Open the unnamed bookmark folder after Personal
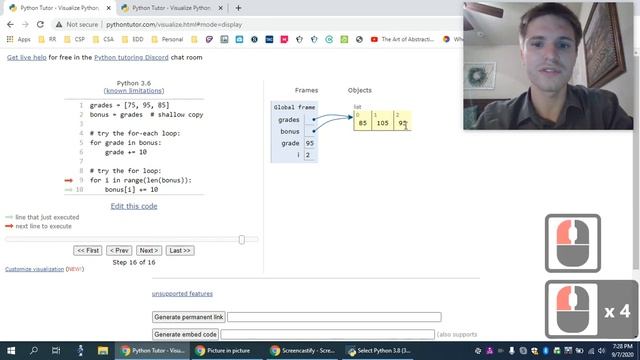 pos(194,39)
